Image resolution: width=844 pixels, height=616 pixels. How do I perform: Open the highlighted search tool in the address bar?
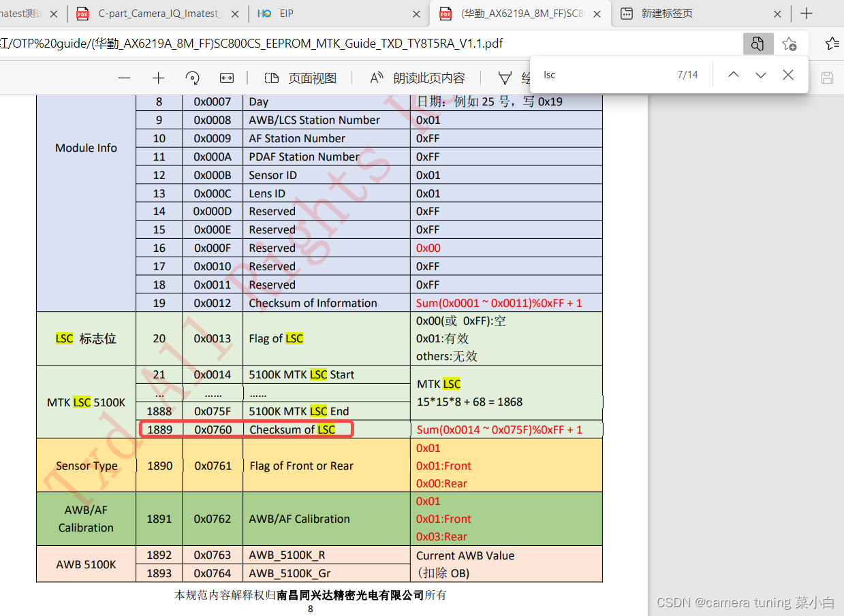click(757, 42)
